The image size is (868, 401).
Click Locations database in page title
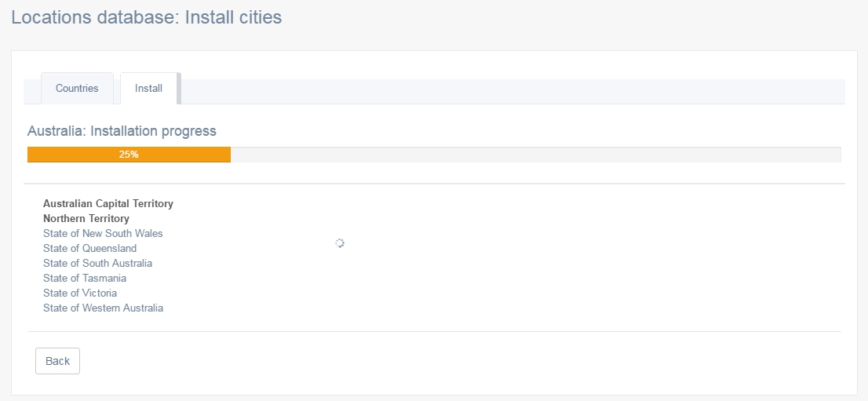coord(94,17)
